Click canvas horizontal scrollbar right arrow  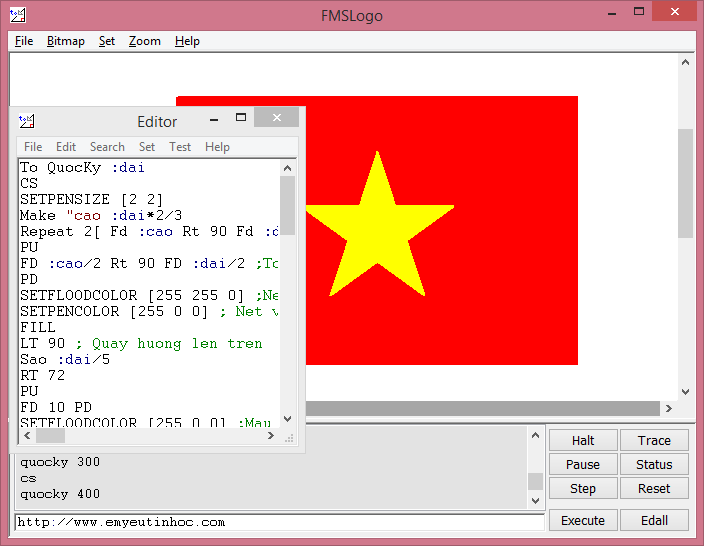click(669, 408)
